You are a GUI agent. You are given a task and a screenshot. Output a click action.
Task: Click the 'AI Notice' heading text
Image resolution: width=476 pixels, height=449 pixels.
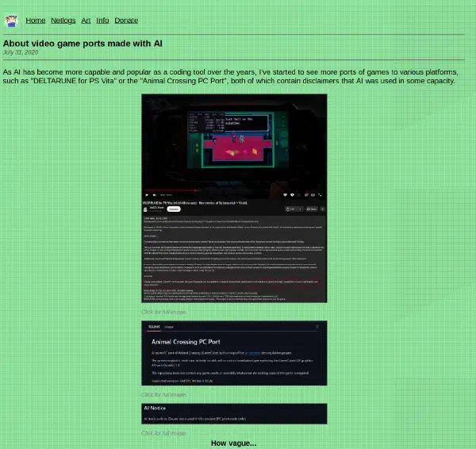click(155, 409)
